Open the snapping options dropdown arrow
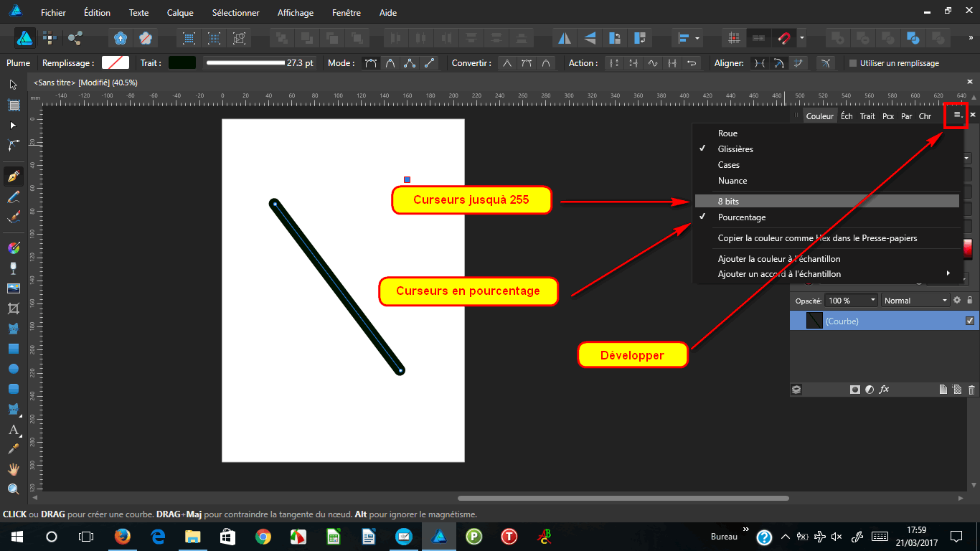Image resolution: width=980 pixels, height=551 pixels. pyautogui.click(x=802, y=37)
